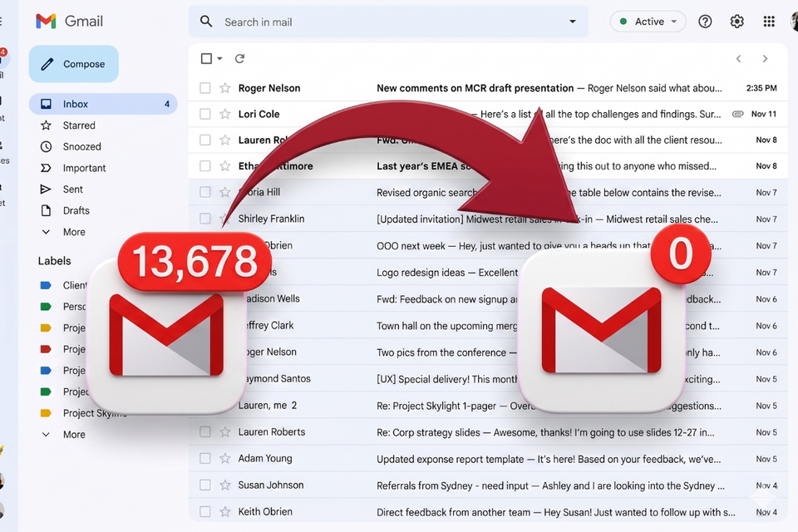Check the Last year's EMEA email checkbox
This screenshot has height=532, width=798.
tap(205, 166)
